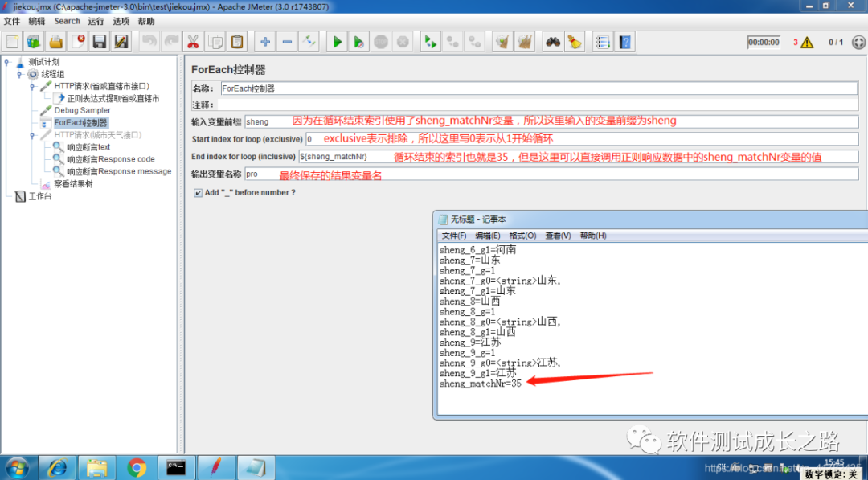Click the Collapse All (minus) toolbar icon
This screenshot has height=480, width=868.
[287, 42]
